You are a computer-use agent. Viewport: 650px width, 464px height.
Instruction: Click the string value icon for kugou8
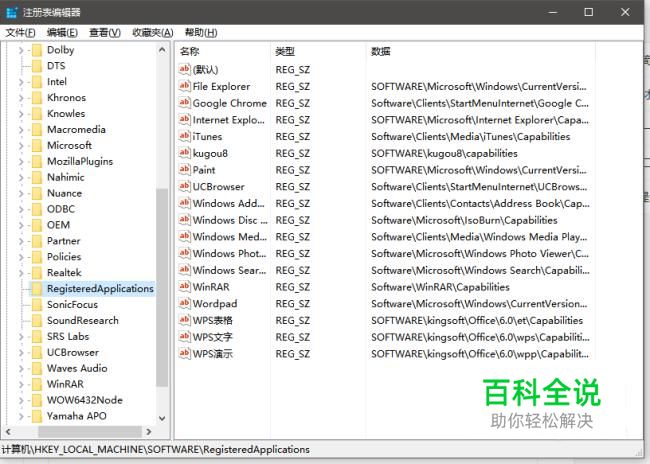[184, 153]
